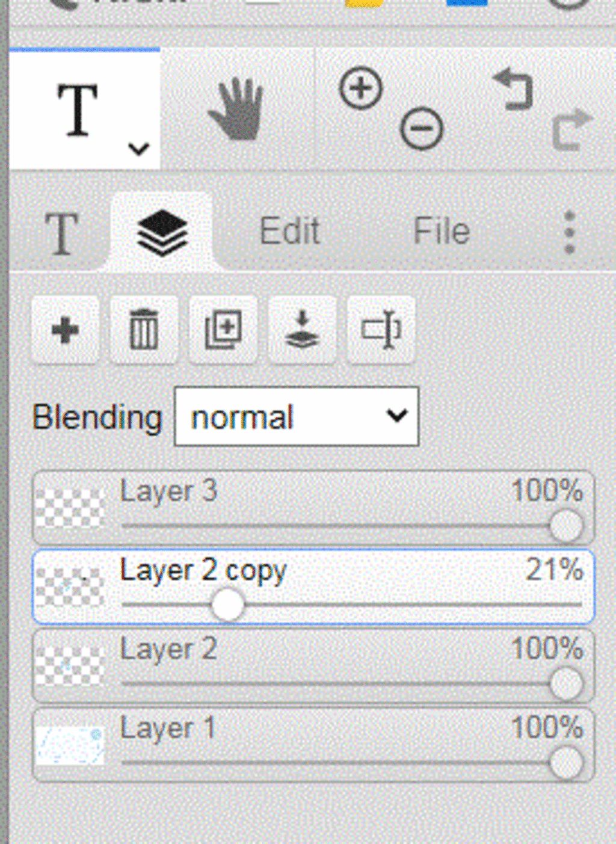
Task: Select Layer 3 in layers list
Action: (x=313, y=508)
